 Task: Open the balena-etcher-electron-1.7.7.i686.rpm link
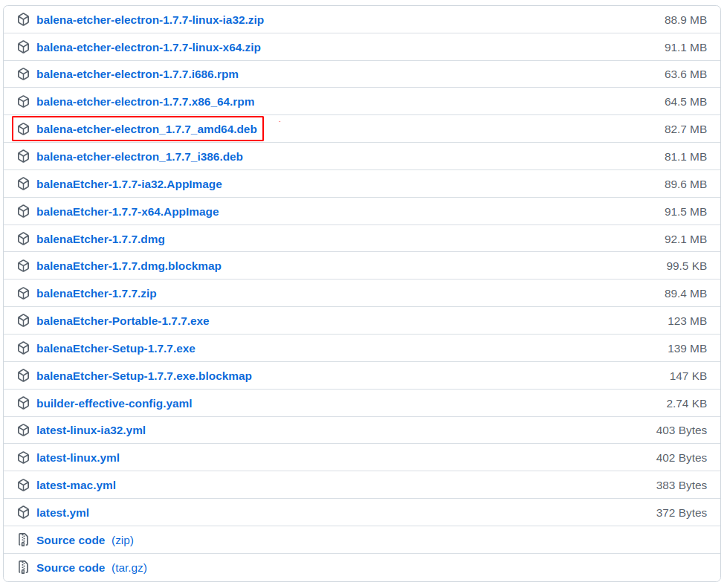coord(138,74)
